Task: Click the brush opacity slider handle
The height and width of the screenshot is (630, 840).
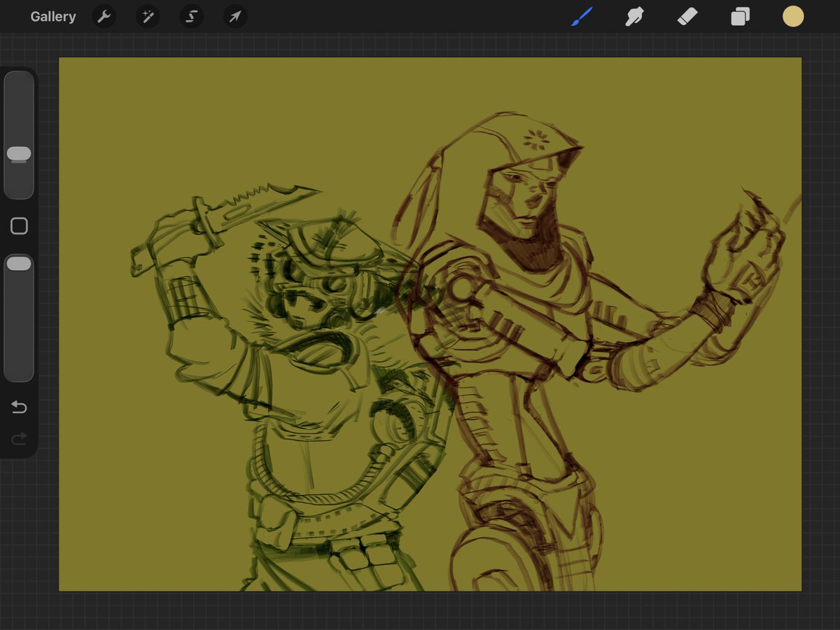Action: (x=19, y=263)
